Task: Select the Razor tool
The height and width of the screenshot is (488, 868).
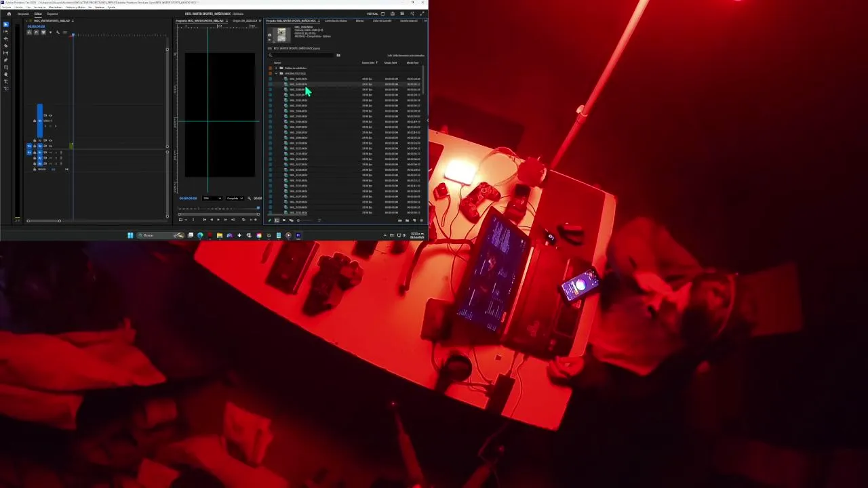Action: coord(6,46)
